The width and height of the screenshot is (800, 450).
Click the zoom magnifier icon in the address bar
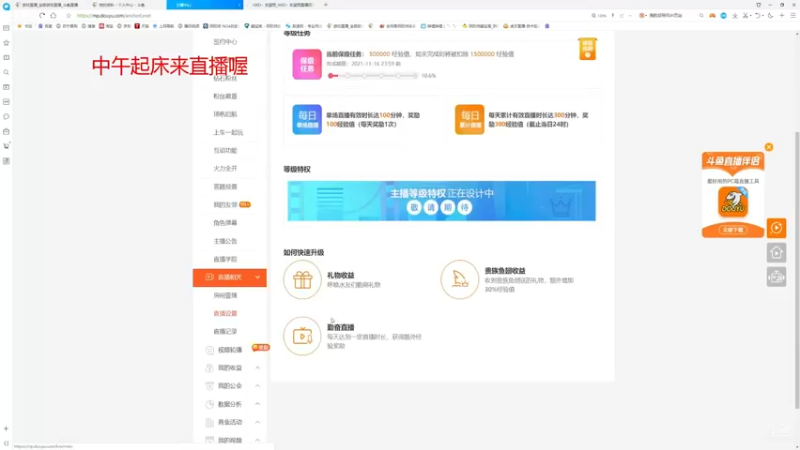coord(593,15)
